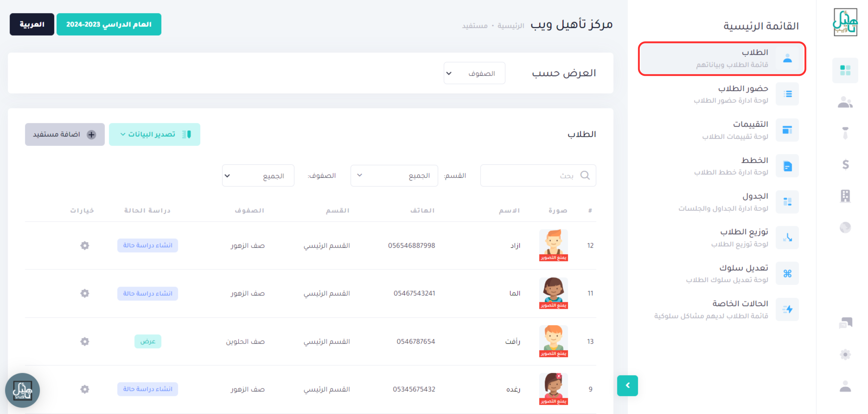The height and width of the screenshot is (414, 868).
Task: Click the schedule table icon
Action: coord(787,202)
